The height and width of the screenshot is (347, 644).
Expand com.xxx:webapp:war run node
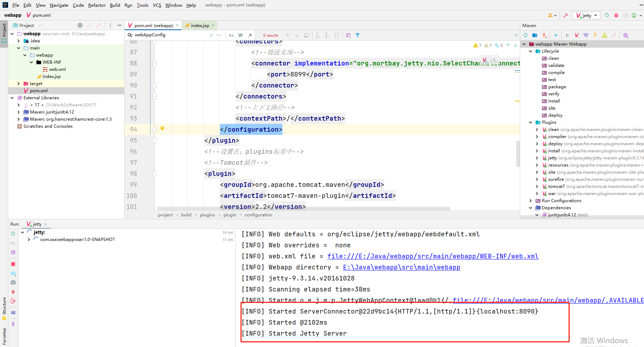(x=29, y=240)
